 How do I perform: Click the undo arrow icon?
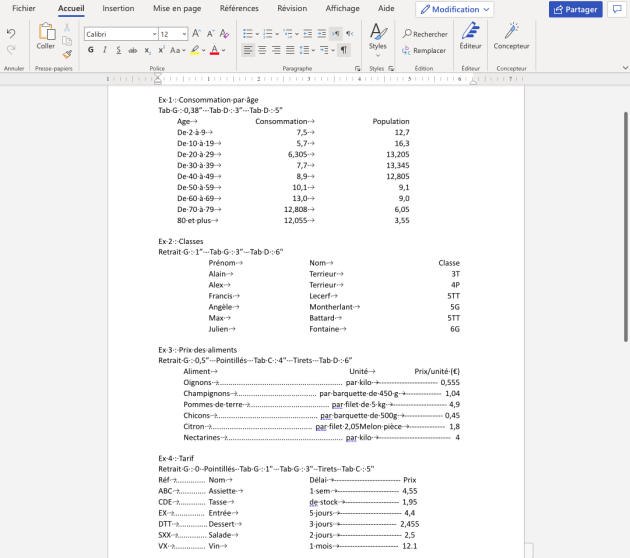11,33
